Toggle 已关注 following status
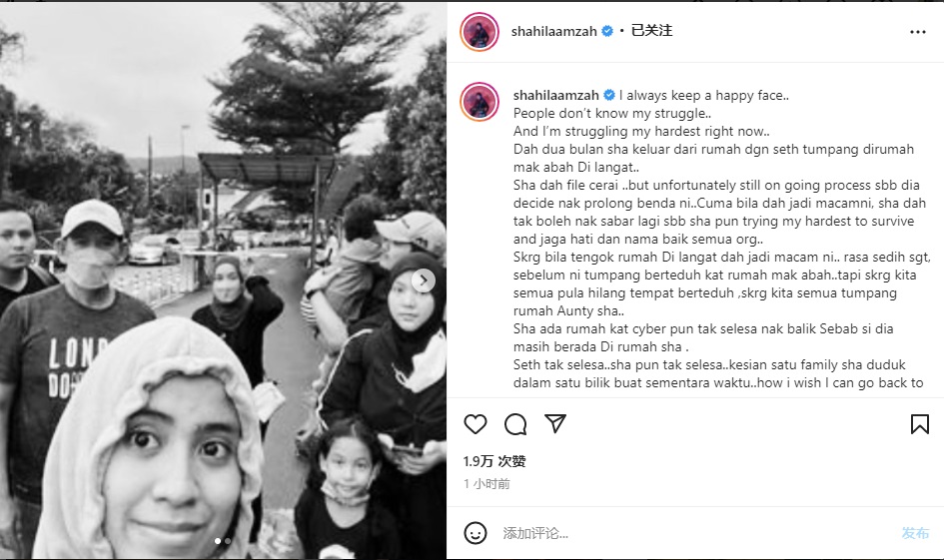The width and height of the screenshot is (944, 560). click(x=651, y=31)
